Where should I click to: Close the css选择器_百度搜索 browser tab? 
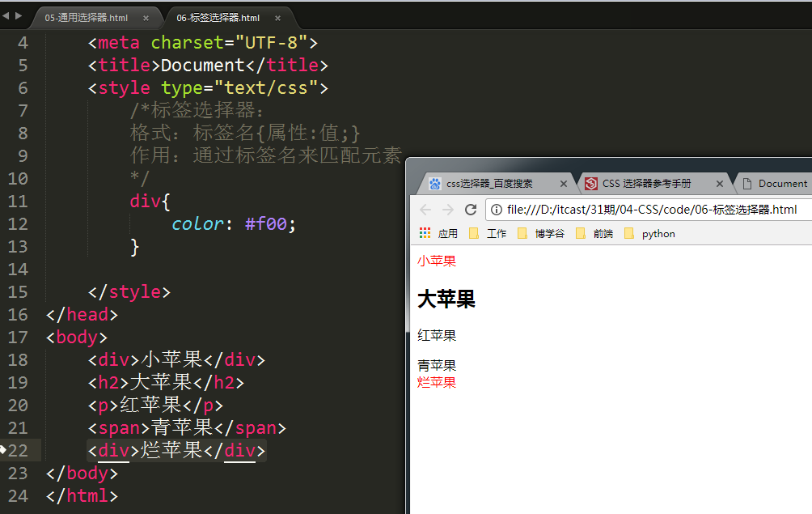coord(564,184)
